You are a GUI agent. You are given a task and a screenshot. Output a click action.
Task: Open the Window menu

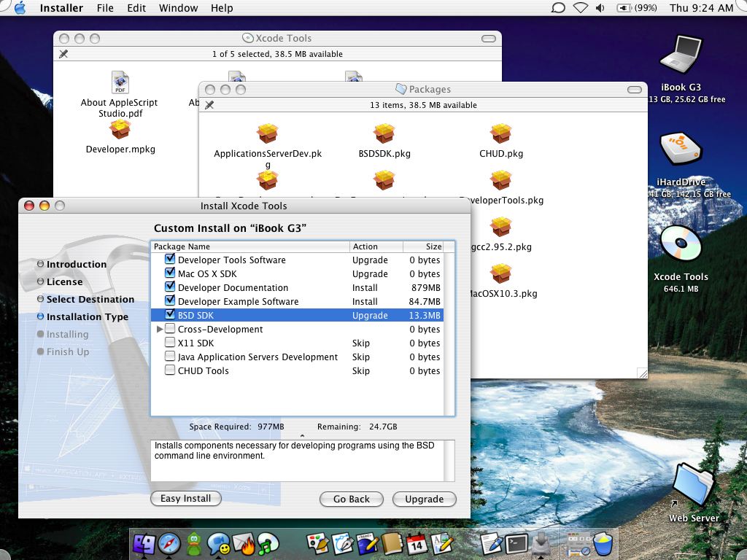tap(179, 8)
